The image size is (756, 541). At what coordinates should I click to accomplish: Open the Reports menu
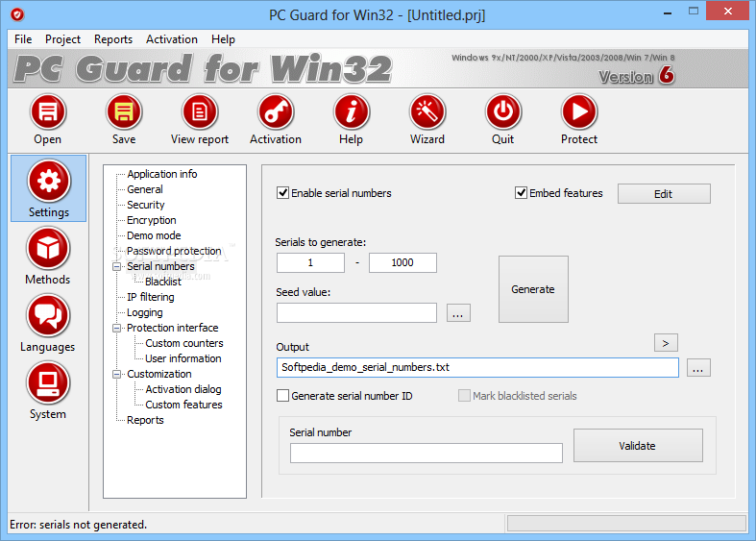[113, 39]
